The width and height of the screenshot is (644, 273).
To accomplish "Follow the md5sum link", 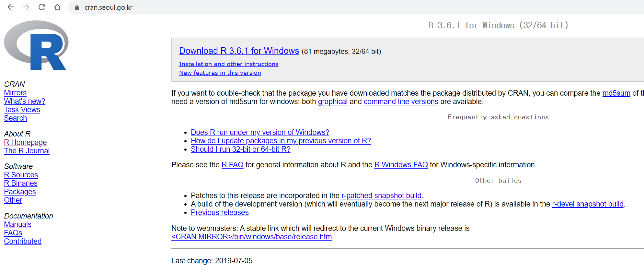I will click(x=616, y=93).
